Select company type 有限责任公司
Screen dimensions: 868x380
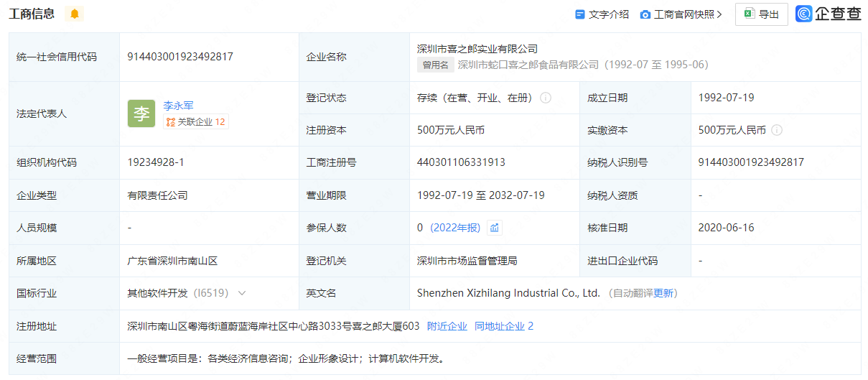click(x=157, y=195)
